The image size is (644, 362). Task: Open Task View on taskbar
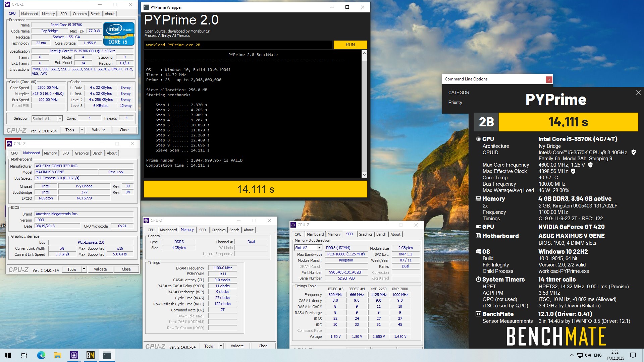pyautogui.click(x=24, y=355)
